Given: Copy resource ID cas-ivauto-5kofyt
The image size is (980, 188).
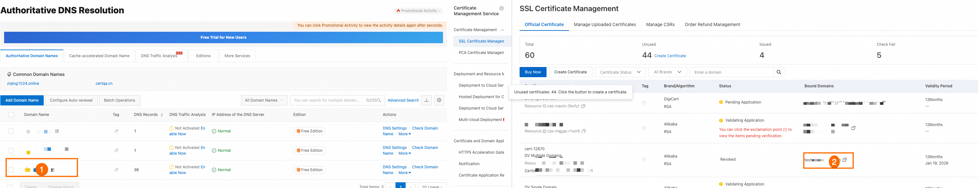Looking at the screenshot, I should (x=583, y=106).
